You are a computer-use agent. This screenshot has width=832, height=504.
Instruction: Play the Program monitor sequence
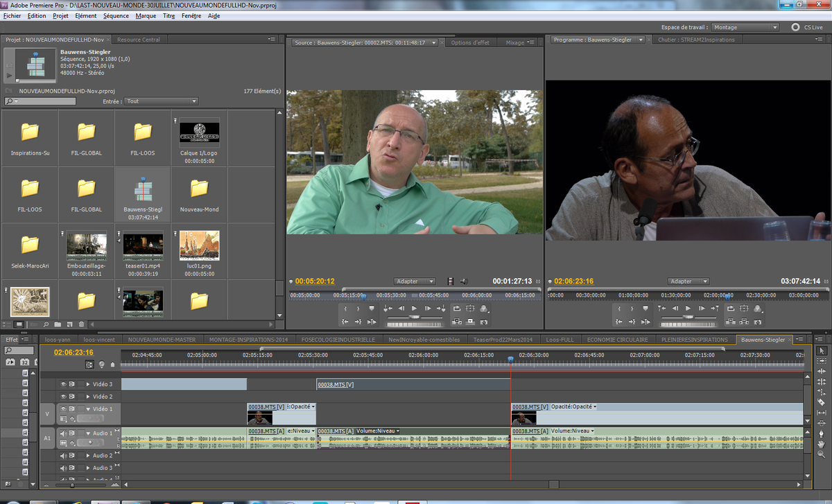point(688,309)
